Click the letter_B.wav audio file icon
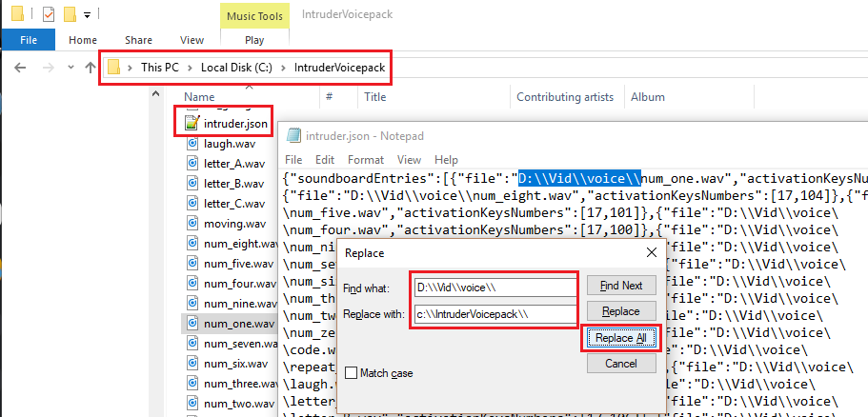Image resolution: width=868 pixels, height=417 pixels. click(192, 184)
